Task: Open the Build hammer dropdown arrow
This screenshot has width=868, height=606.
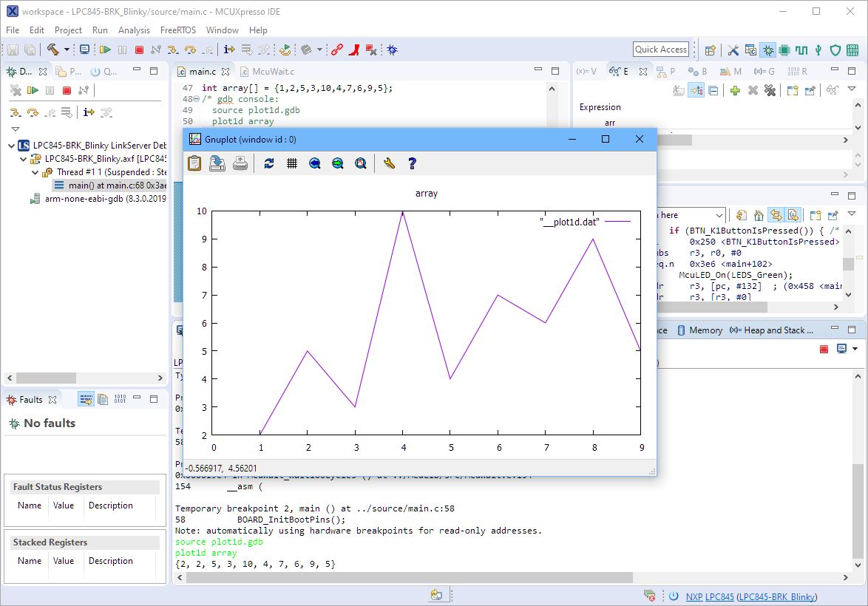Action: pos(67,50)
